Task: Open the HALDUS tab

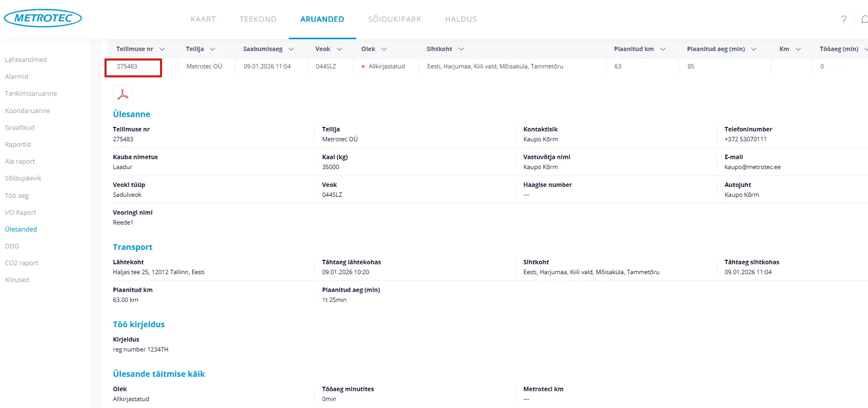Action: click(461, 19)
